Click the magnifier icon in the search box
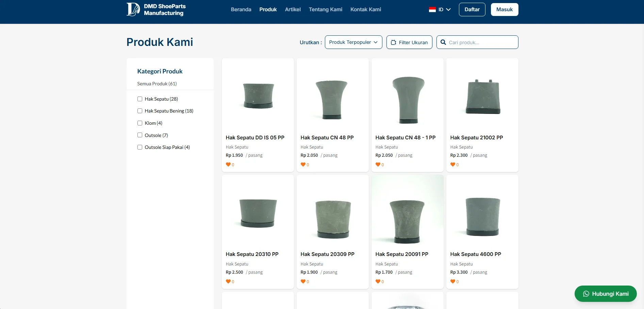 [x=443, y=42]
